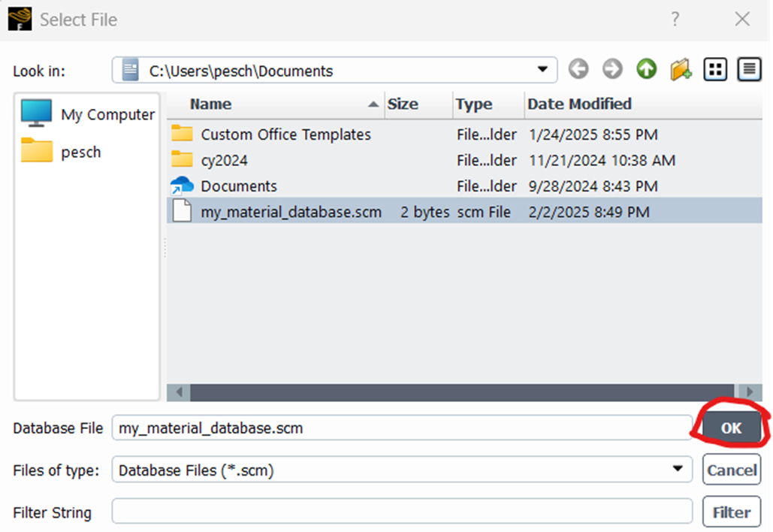
Task: Click the Fluent logo in the title bar
Action: (18, 18)
